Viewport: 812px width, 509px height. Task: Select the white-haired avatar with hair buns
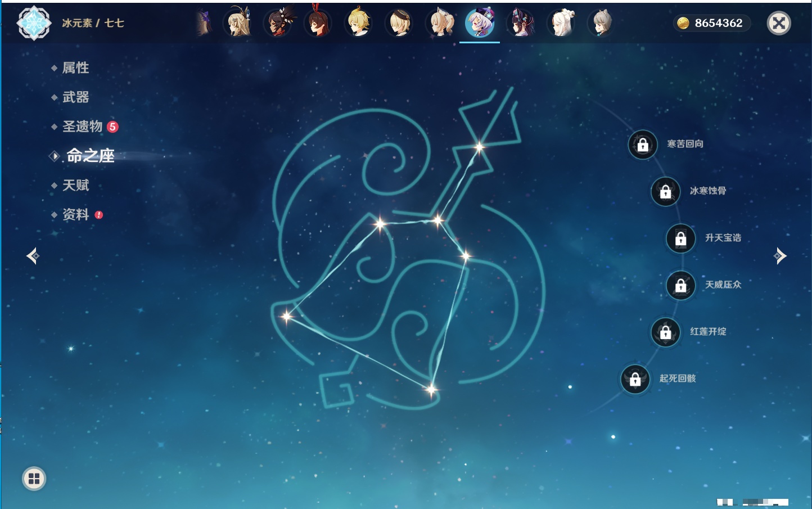click(561, 22)
